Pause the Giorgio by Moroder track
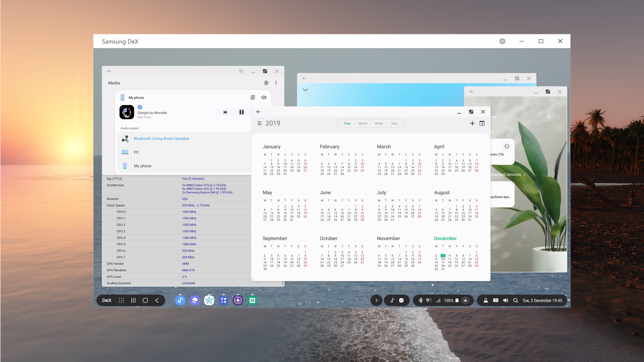644x362 pixels. 241,112
